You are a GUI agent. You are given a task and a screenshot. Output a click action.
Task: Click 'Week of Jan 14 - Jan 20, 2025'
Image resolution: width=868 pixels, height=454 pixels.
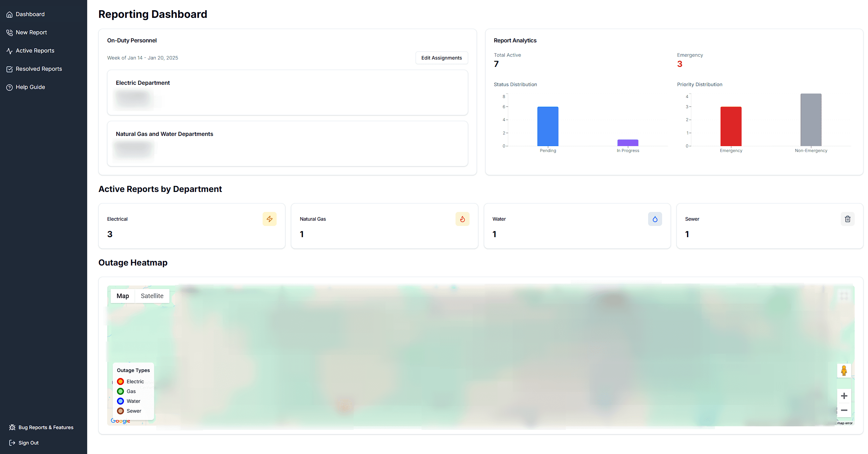tap(143, 58)
